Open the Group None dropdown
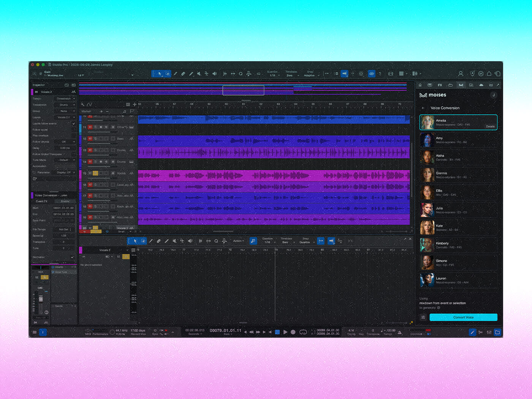 point(66,111)
